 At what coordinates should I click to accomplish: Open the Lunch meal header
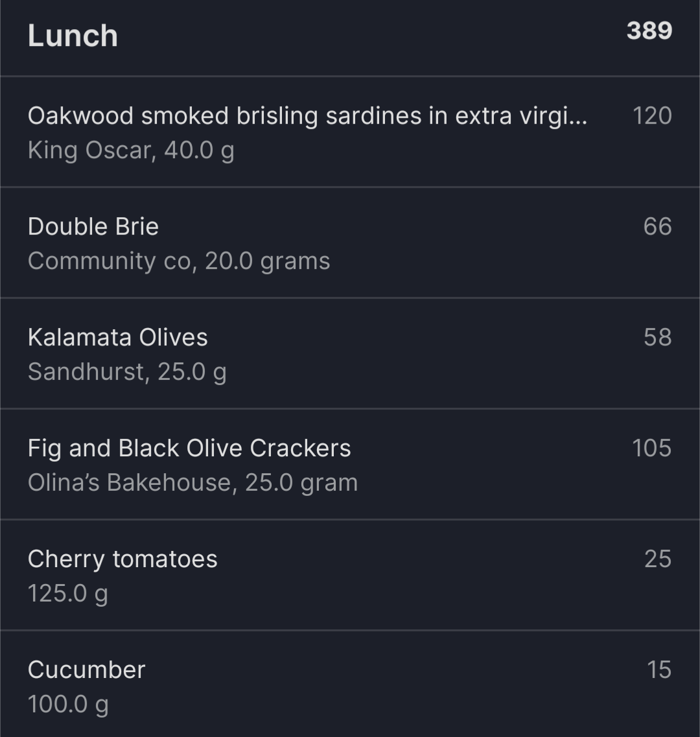point(350,38)
